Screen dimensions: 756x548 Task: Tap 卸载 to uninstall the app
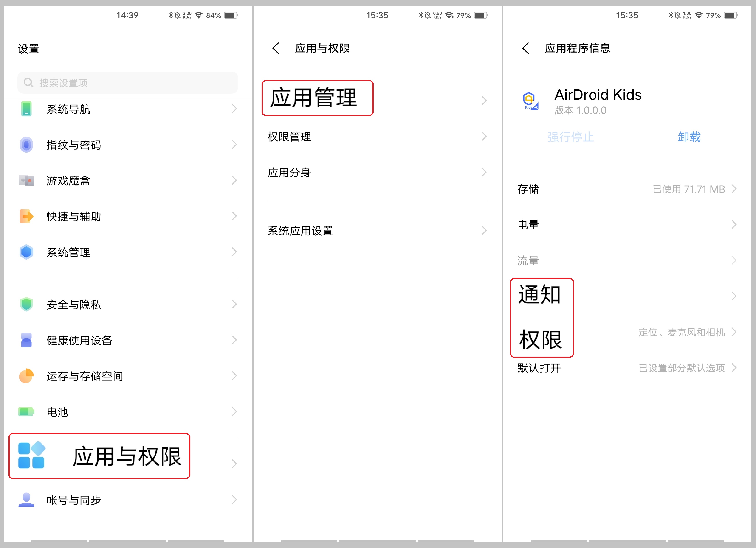[x=689, y=137]
